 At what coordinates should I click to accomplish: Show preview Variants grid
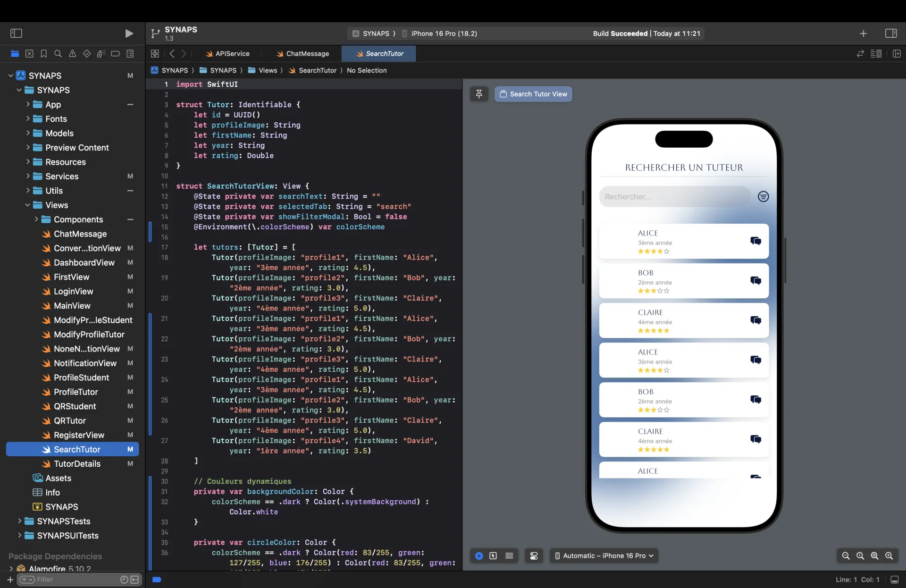pos(509,556)
